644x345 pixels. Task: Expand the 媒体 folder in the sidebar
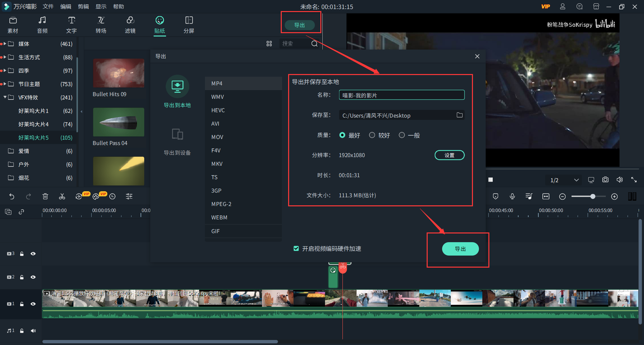click(x=4, y=44)
